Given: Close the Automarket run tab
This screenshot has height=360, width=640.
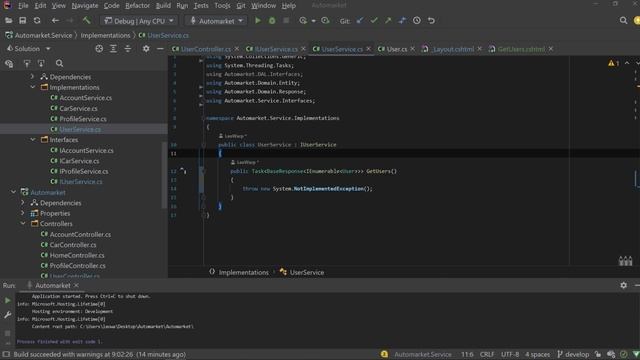Looking at the screenshot, I should pyautogui.click(x=76, y=285).
